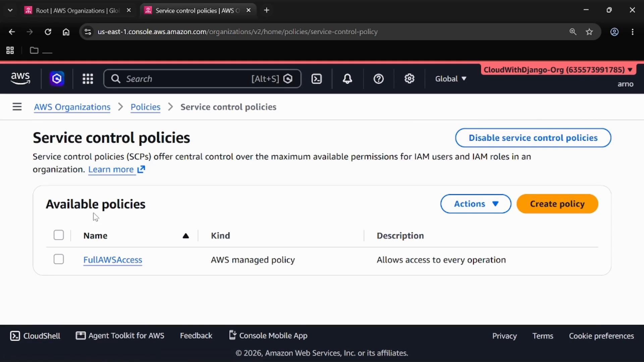View the site information icon in address bar

tap(88, 32)
